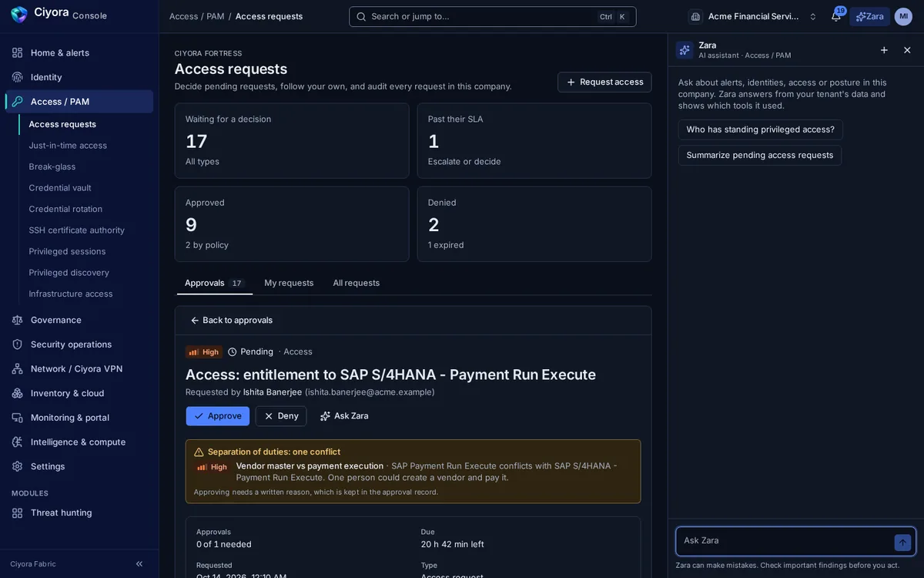
Task: Click Ask Zara about this request
Action: (344, 416)
